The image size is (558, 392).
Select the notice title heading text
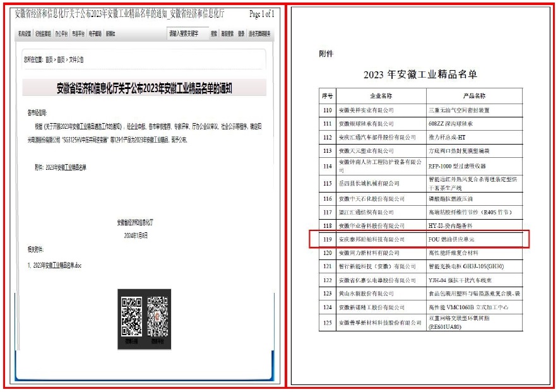click(x=145, y=88)
